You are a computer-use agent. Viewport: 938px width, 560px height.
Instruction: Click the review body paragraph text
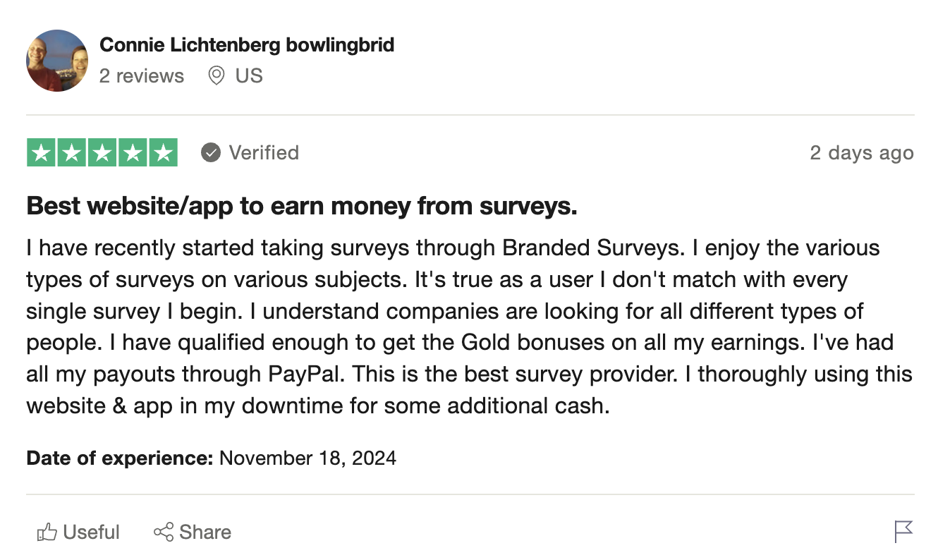[x=470, y=327]
